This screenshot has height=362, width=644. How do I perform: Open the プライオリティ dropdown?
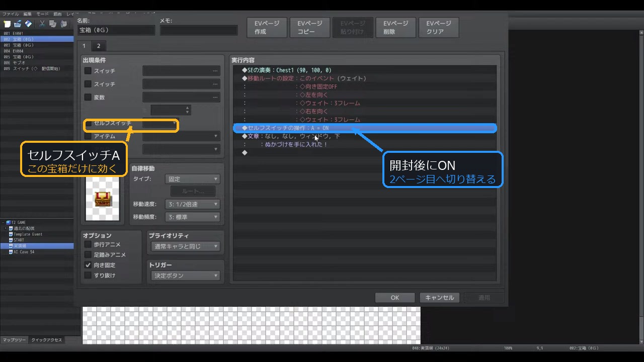[185, 246]
